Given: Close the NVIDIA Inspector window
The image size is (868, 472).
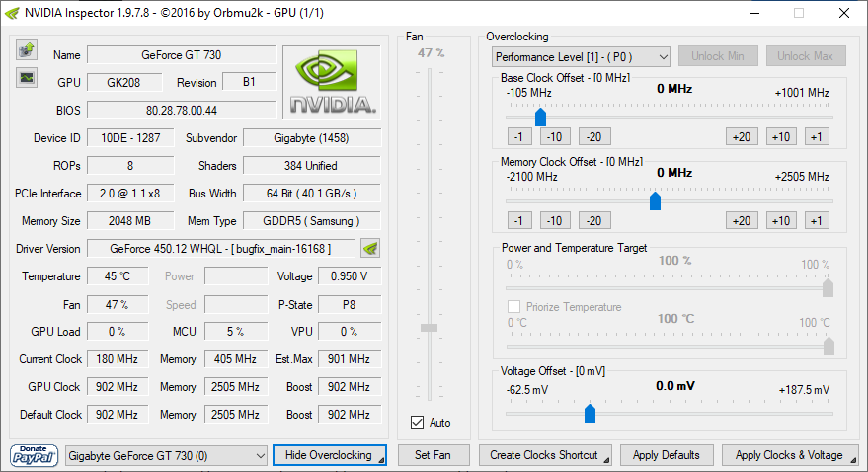Looking at the screenshot, I should click(843, 13).
